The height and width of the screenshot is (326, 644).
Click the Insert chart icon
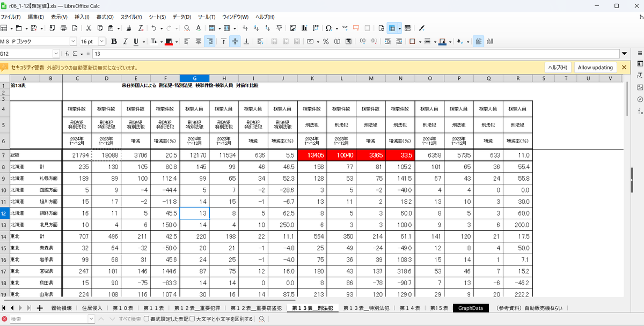click(x=305, y=28)
